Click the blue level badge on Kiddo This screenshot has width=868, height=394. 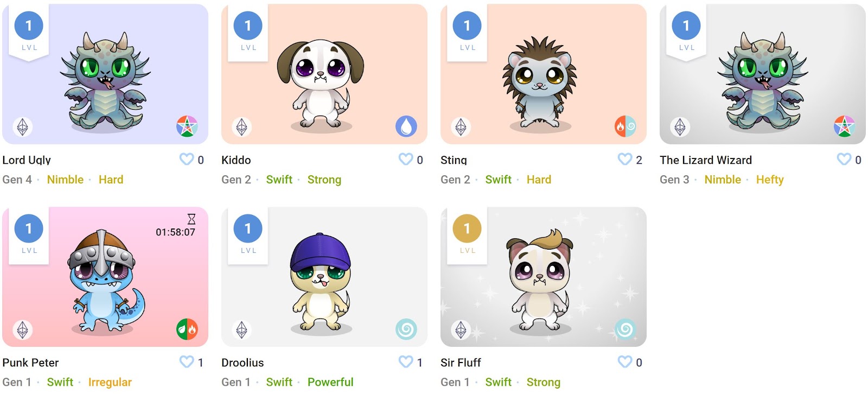pos(248,26)
